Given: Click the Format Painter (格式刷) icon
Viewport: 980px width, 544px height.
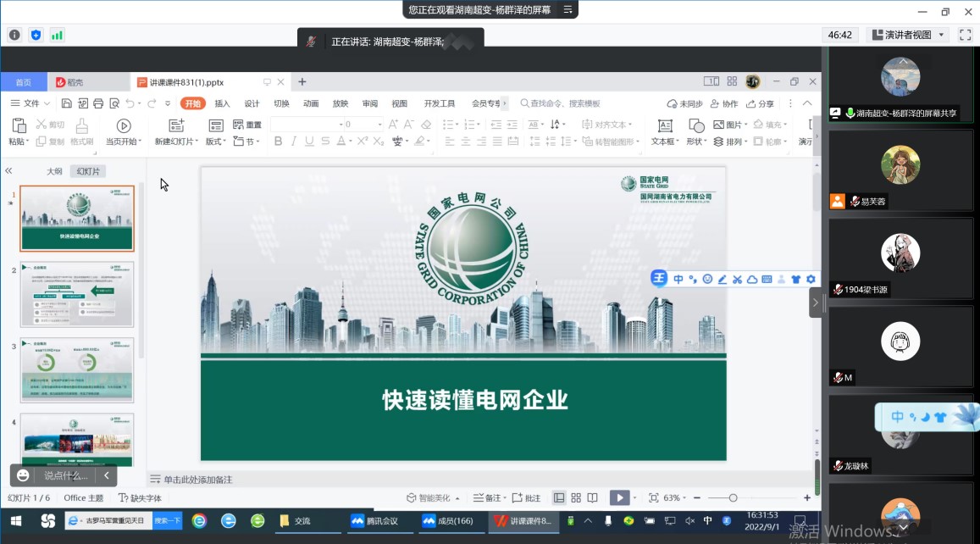Looking at the screenshot, I should (81, 125).
